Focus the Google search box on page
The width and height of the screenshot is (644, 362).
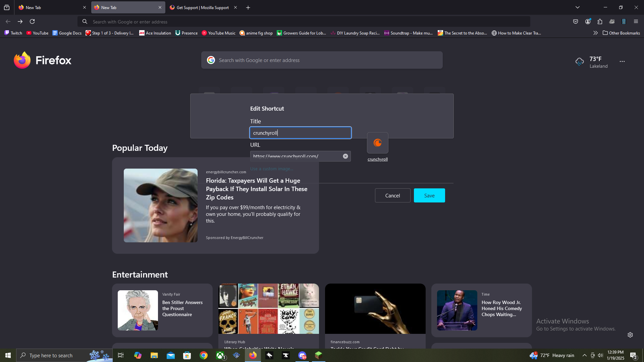click(322, 60)
